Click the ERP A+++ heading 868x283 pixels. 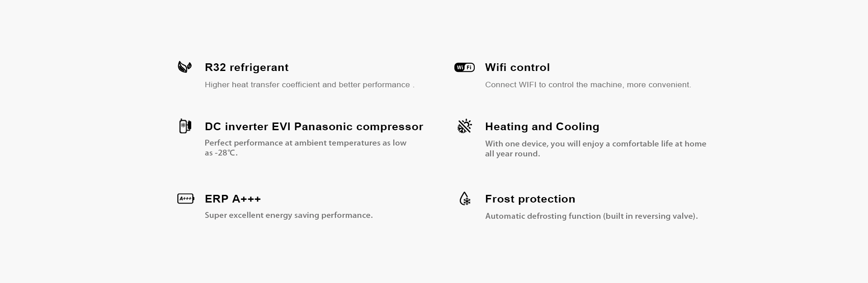(233, 199)
